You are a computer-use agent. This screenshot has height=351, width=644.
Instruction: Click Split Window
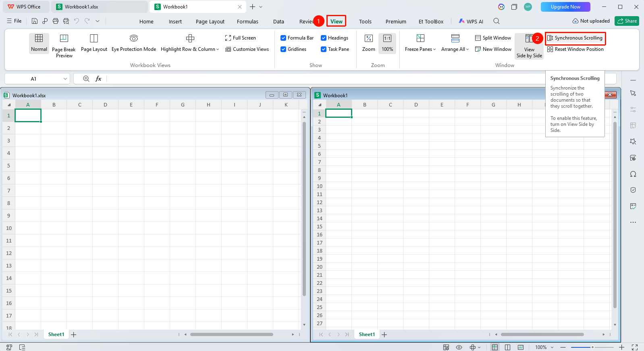tap(493, 38)
